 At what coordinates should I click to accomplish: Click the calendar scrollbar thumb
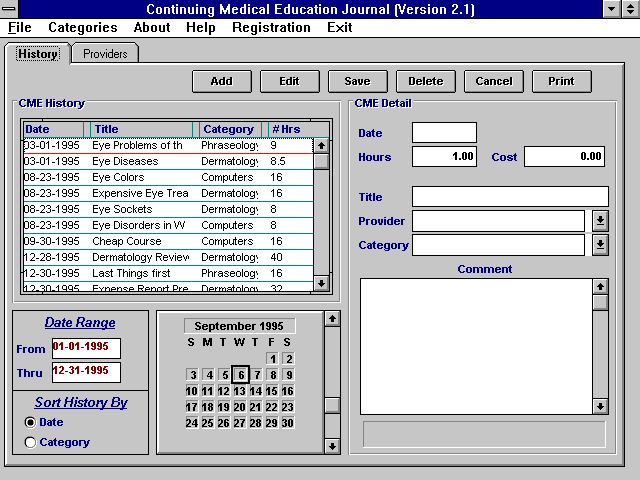pyautogui.click(x=332, y=405)
